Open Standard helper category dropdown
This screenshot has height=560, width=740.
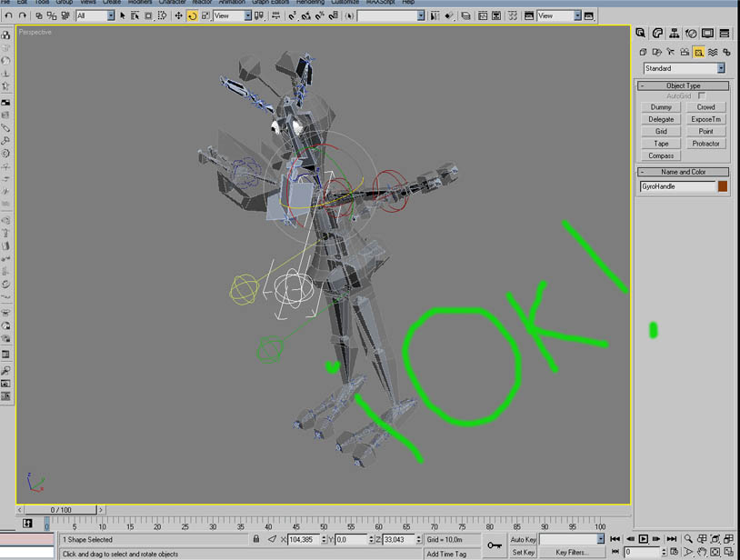[x=721, y=68]
